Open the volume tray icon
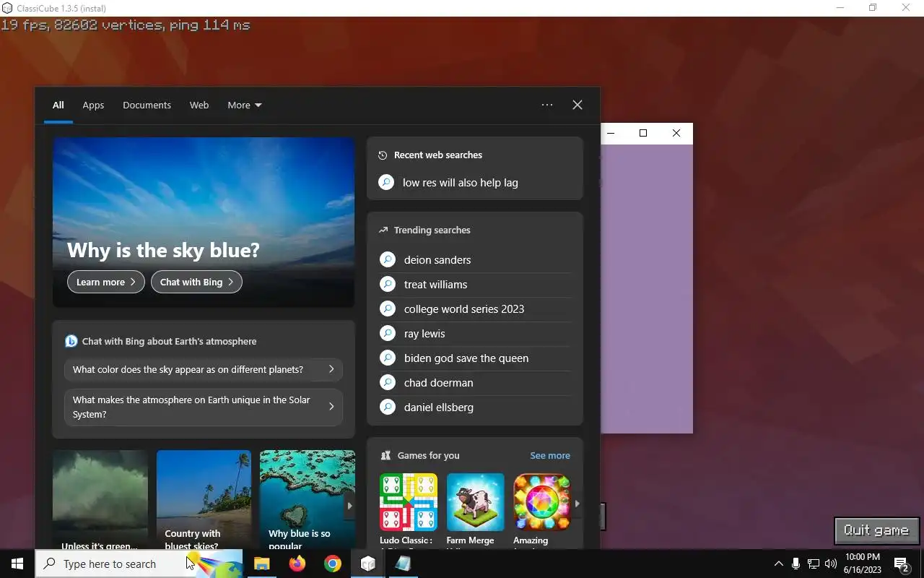 (830, 564)
